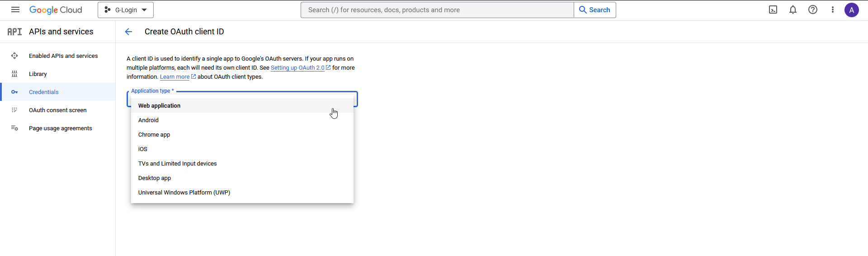
Task: Choose Android application type
Action: (242, 120)
